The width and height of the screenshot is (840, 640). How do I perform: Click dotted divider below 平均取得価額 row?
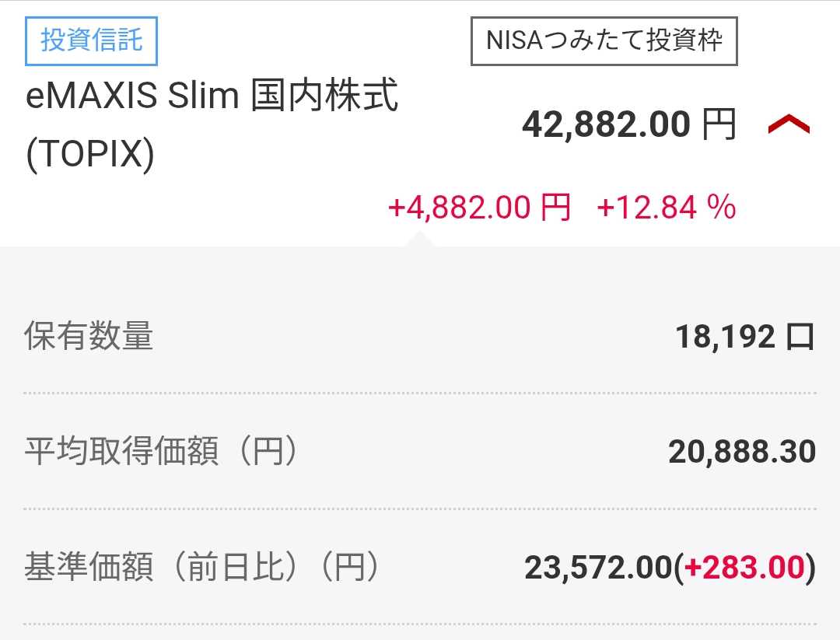pos(420,509)
